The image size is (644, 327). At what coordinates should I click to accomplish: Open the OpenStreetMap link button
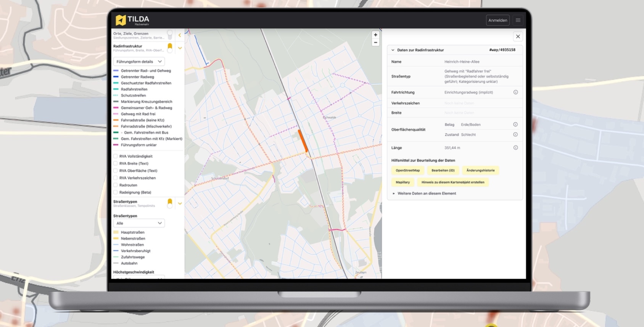pyautogui.click(x=407, y=170)
